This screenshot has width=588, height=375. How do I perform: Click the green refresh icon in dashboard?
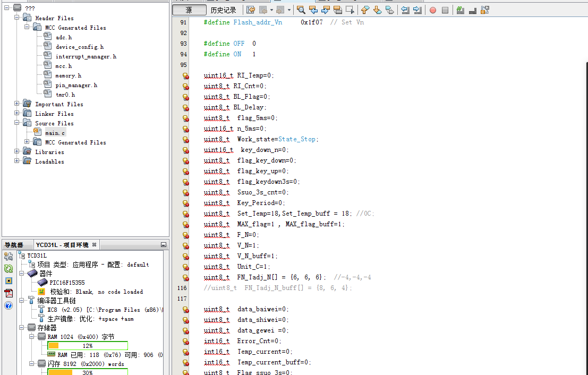pyautogui.click(x=8, y=268)
